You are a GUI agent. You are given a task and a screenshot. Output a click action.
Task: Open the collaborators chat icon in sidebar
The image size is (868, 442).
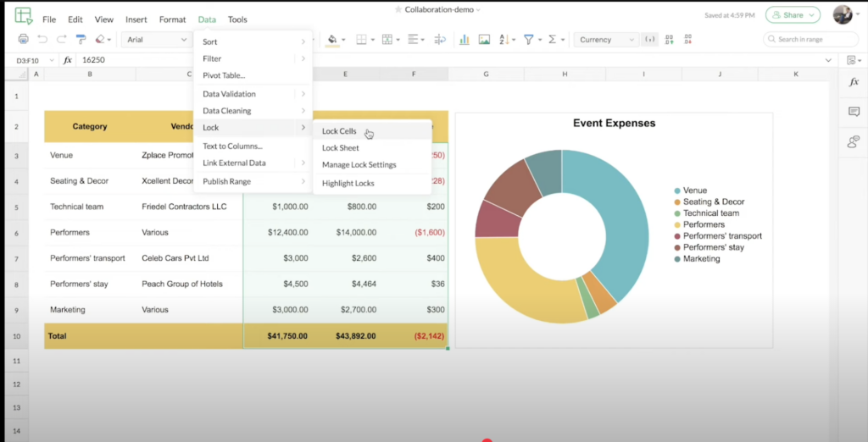point(854,141)
